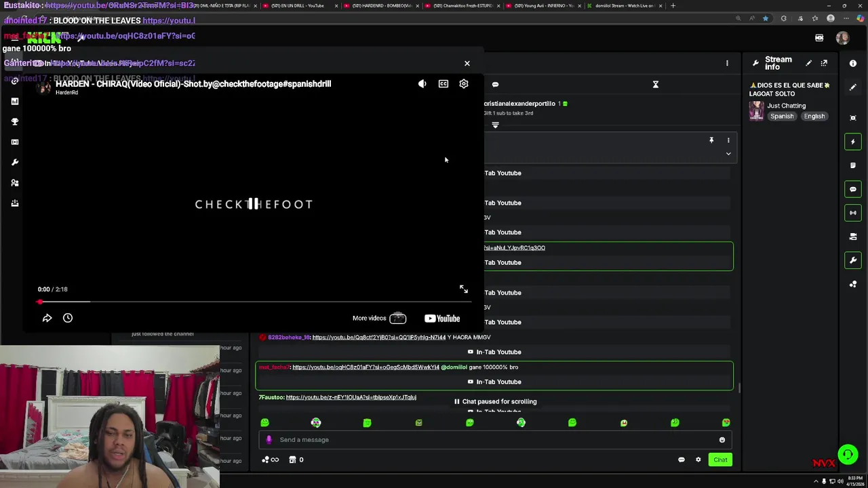868x488 pixels.
Task: Select the chat bubble tab icon
Action: [x=495, y=85]
